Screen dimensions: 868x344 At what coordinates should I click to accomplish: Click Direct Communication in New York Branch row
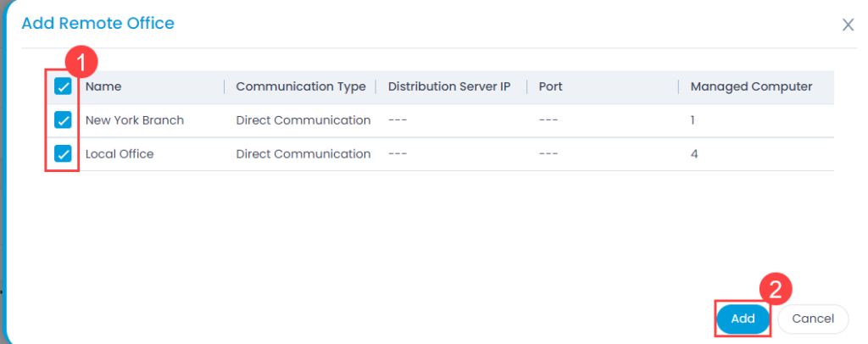pyautogui.click(x=303, y=120)
